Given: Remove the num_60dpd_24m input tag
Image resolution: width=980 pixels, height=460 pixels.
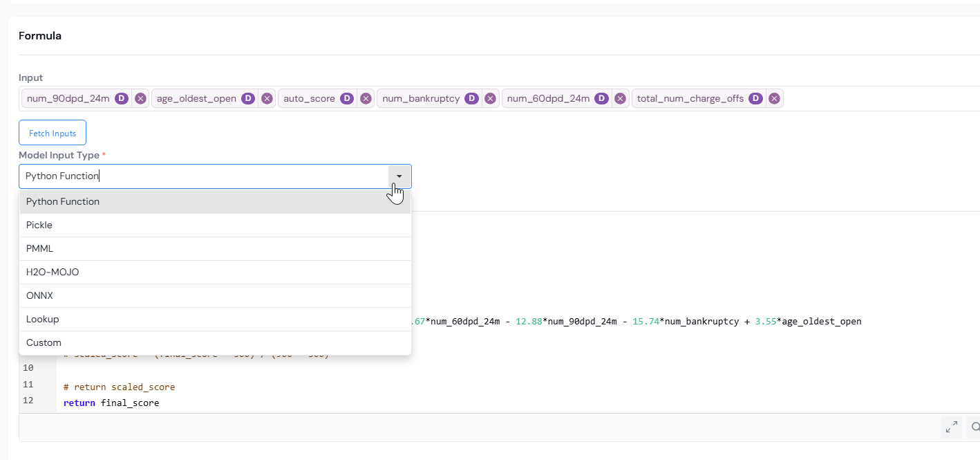Looking at the screenshot, I should (x=621, y=99).
